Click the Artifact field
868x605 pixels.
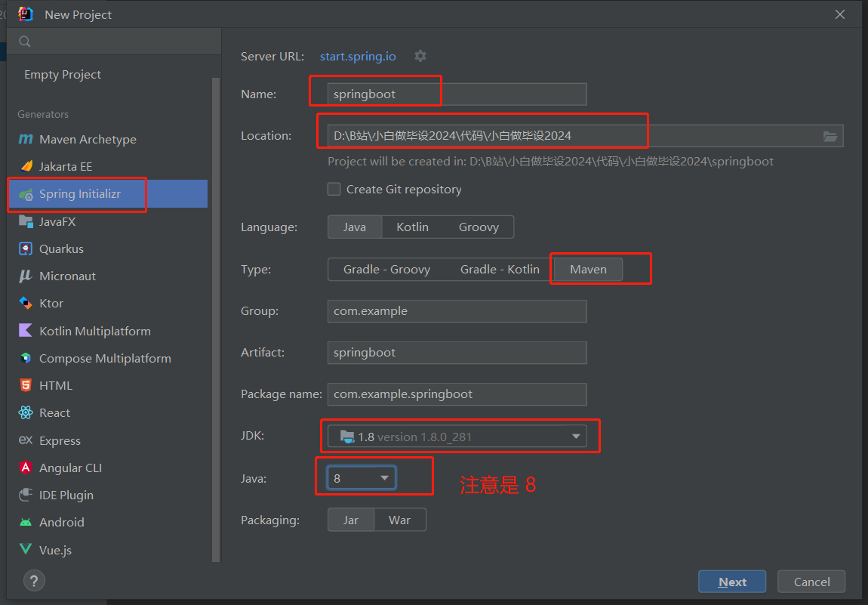[x=457, y=353]
